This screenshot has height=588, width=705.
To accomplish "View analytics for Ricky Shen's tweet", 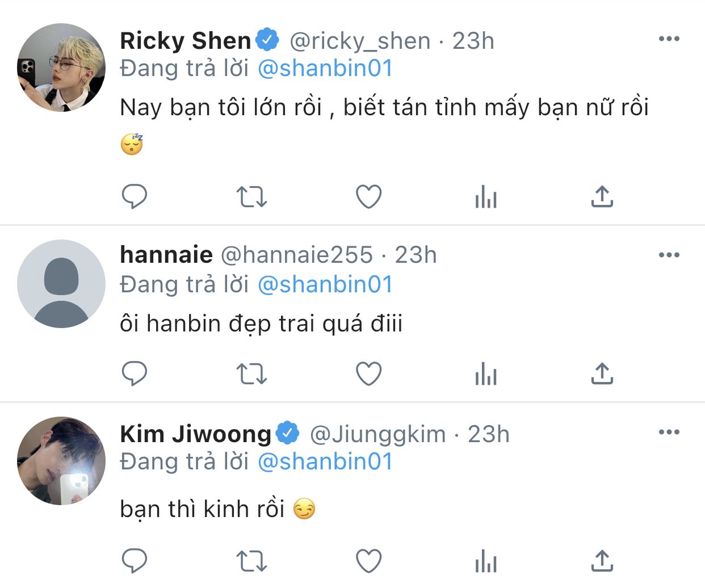I will [486, 197].
